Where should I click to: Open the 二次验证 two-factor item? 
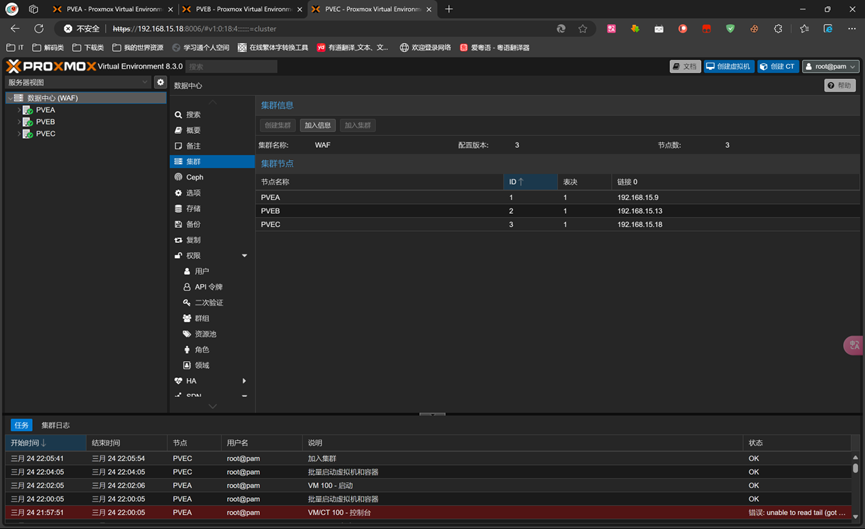(x=212, y=303)
